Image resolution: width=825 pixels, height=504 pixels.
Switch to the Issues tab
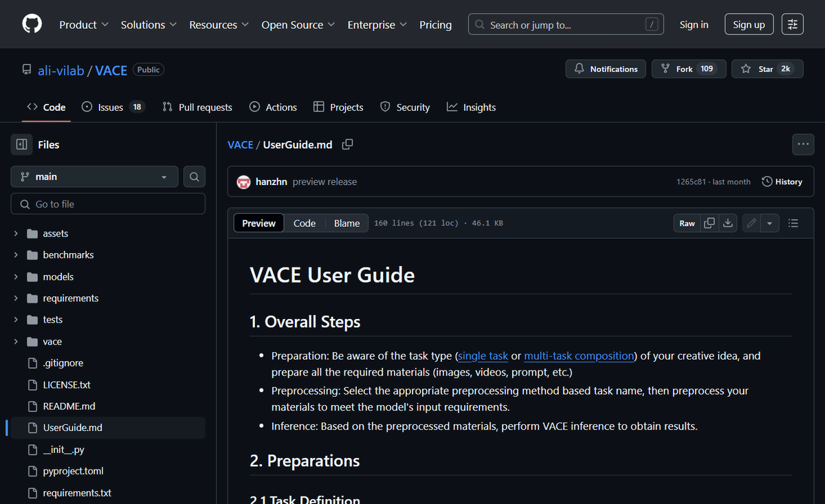tap(105, 107)
